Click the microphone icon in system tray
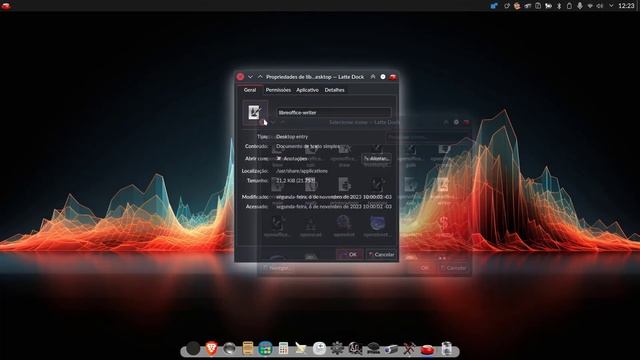640x360 pixels. [x=580, y=6]
